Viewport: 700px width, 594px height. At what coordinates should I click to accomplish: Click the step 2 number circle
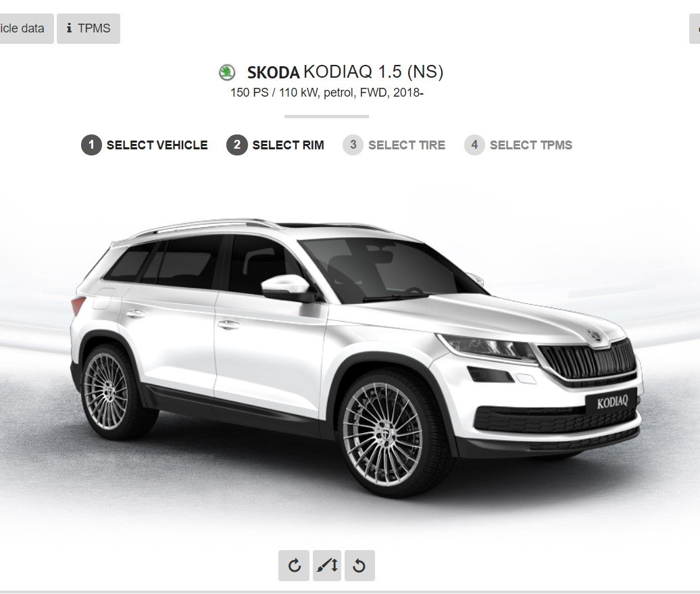click(237, 145)
